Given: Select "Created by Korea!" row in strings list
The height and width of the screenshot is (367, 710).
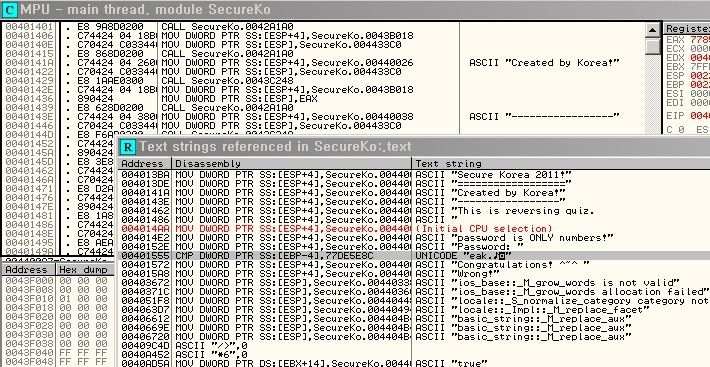Looking at the screenshot, I should (414, 193).
